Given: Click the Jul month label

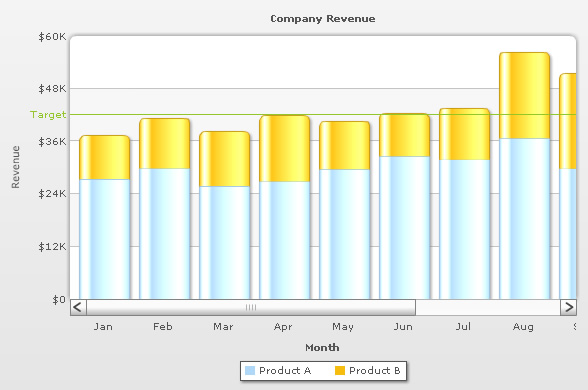Looking at the screenshot, I should click(463, 327).
